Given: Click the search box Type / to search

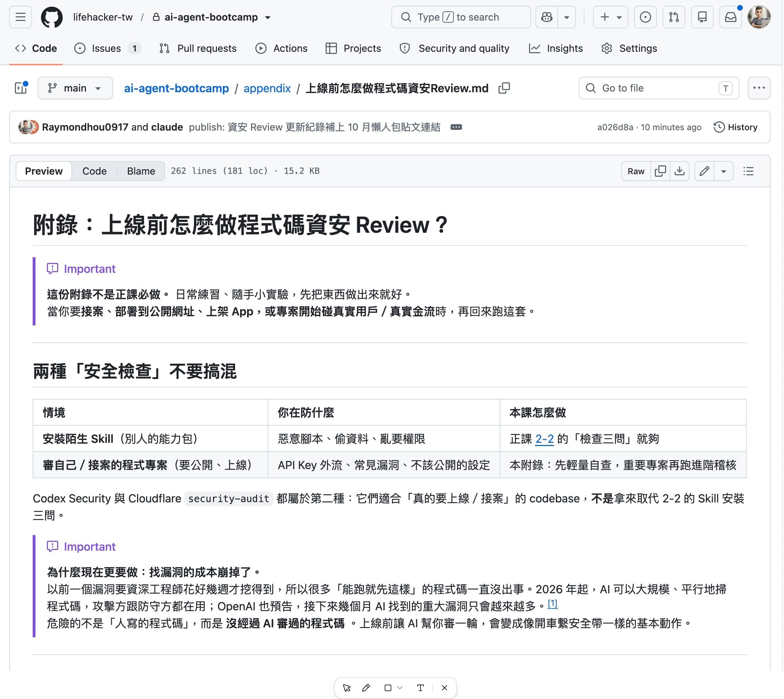Looking at the screenshot, I should pos(461,17).
